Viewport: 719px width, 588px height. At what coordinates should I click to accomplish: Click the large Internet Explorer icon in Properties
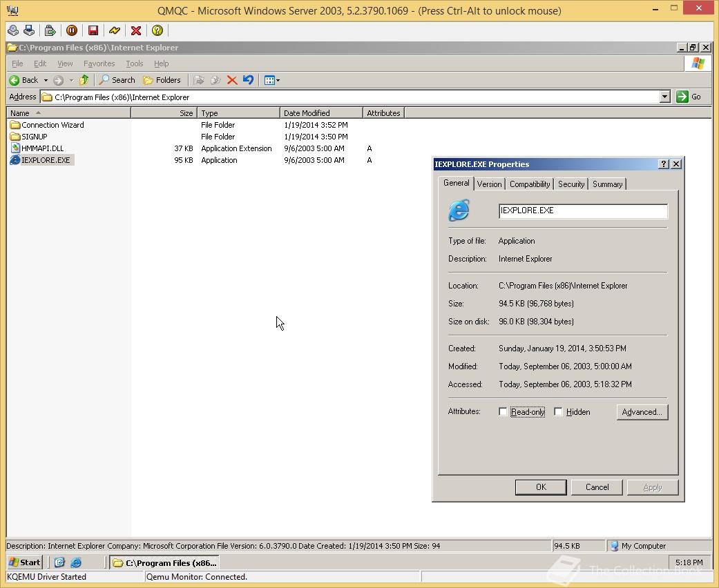tap(459, 210)
